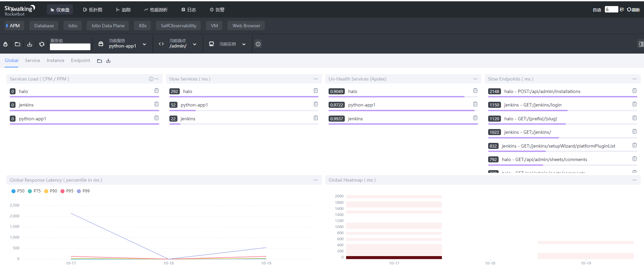Copy jenkins name in Un-Health Services
This screenshot has height=280, width=644.
click(x=475, y=118)
